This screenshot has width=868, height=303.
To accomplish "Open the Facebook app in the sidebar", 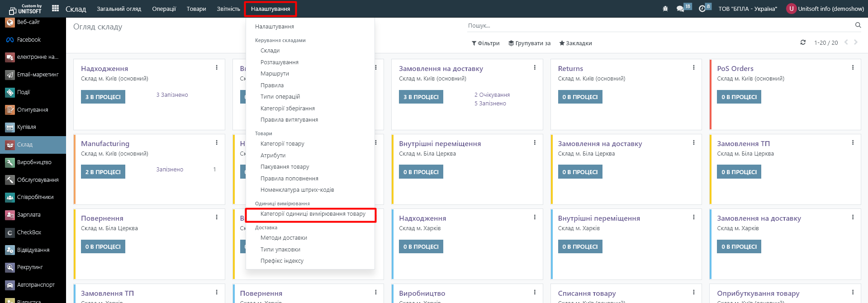I will (x=28, y=40).
